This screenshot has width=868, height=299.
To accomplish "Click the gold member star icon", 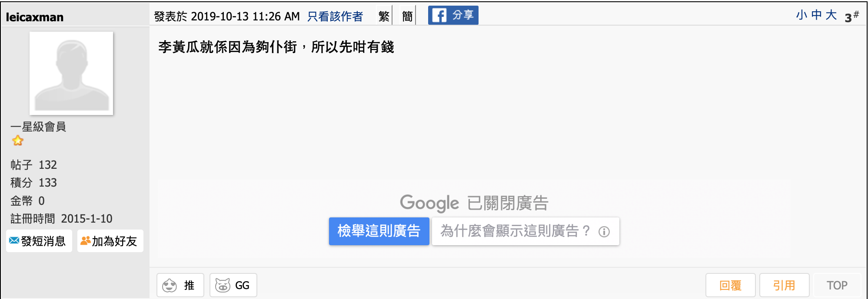I will pyautogui.click(x=18, y=141).
